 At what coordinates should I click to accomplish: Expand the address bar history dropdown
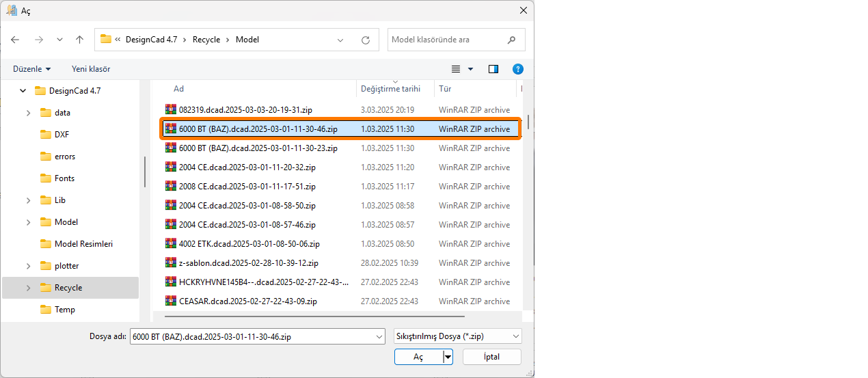341,40
